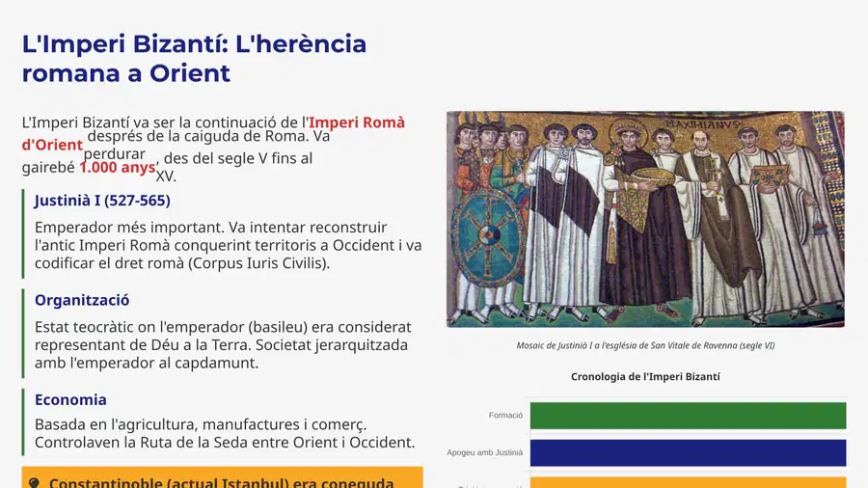Click the orange Constantinoble callout box
The width and height of the screenshot is (868, 488).
223,477
